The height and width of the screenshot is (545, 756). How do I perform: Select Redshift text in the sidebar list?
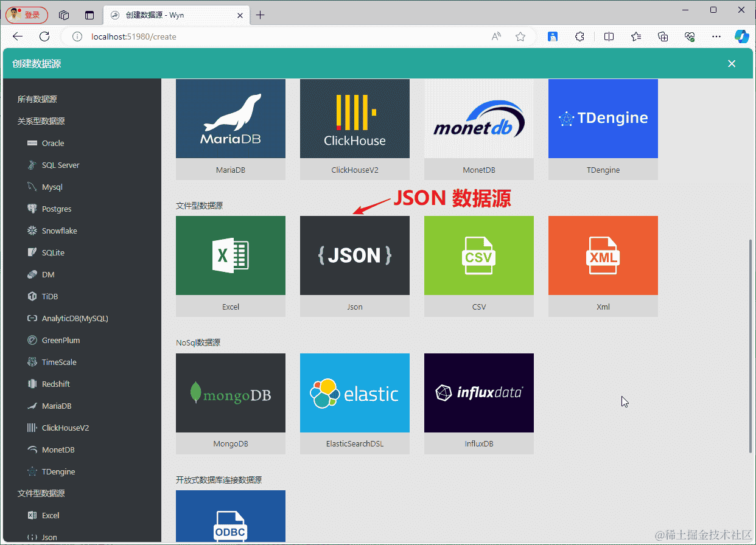[x=56, y=384]
